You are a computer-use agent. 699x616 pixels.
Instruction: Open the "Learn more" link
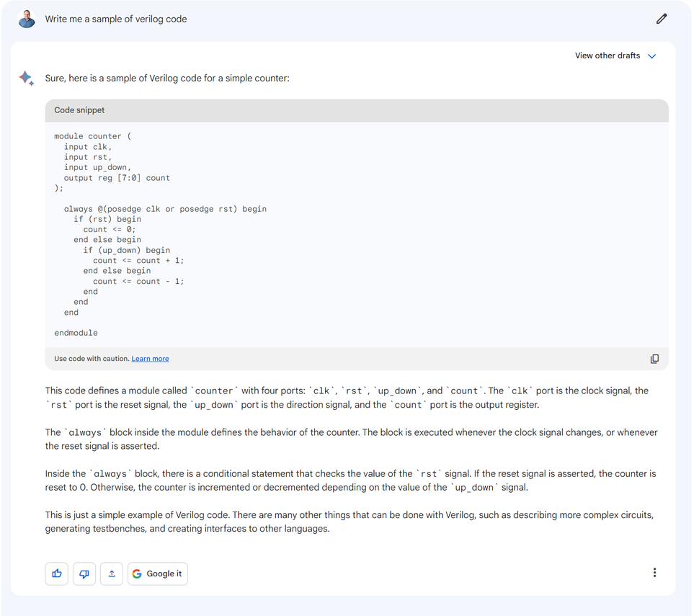pos(150,359)
